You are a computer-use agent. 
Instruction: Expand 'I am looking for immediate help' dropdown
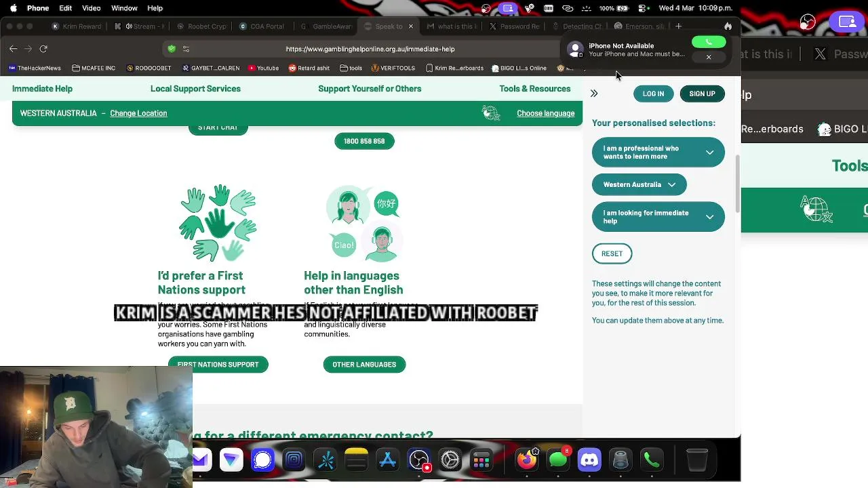coord(658,217)
